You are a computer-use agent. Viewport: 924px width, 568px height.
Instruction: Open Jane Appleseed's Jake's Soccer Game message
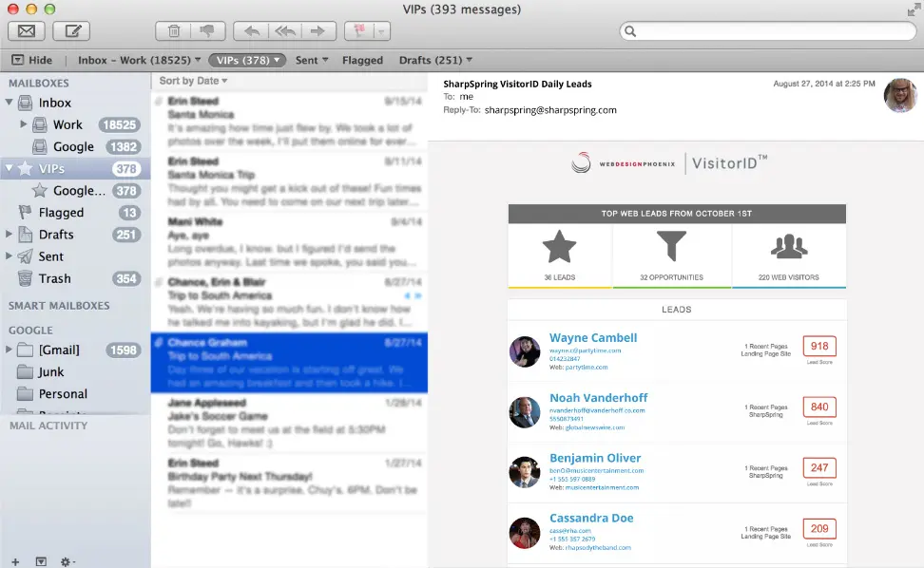coord(289,424)
